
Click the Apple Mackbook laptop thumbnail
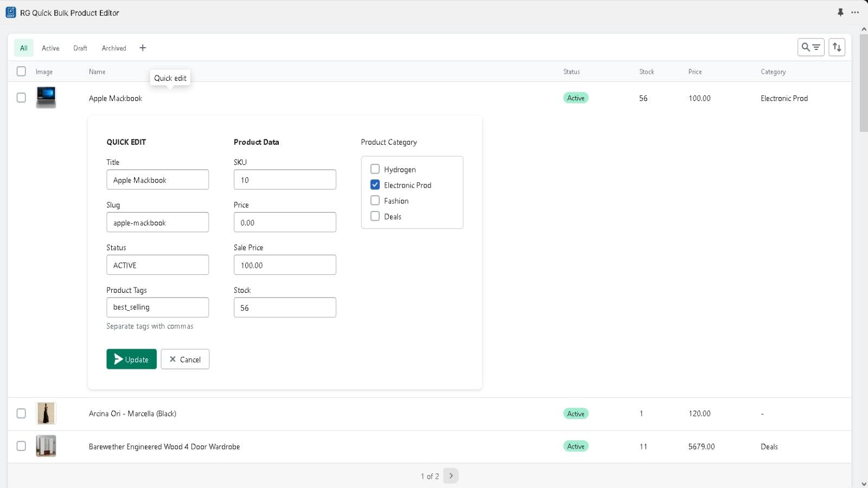pyautogui.click(x=46, y=98)
